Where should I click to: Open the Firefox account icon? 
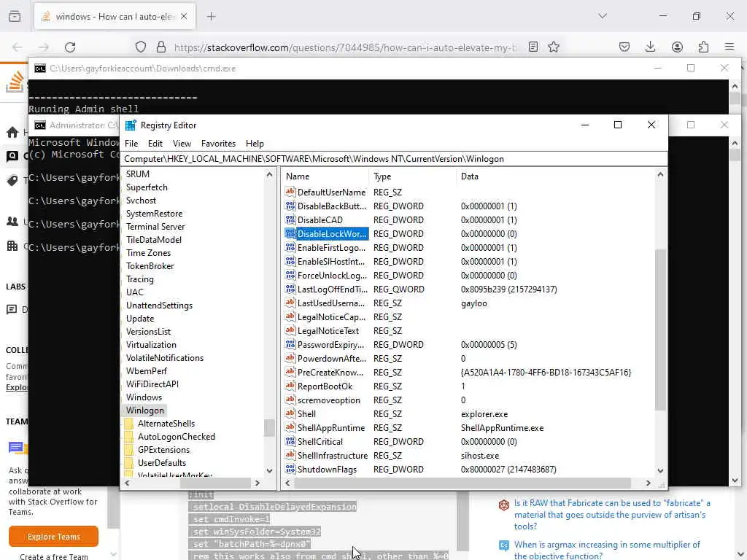click(677, 47)
